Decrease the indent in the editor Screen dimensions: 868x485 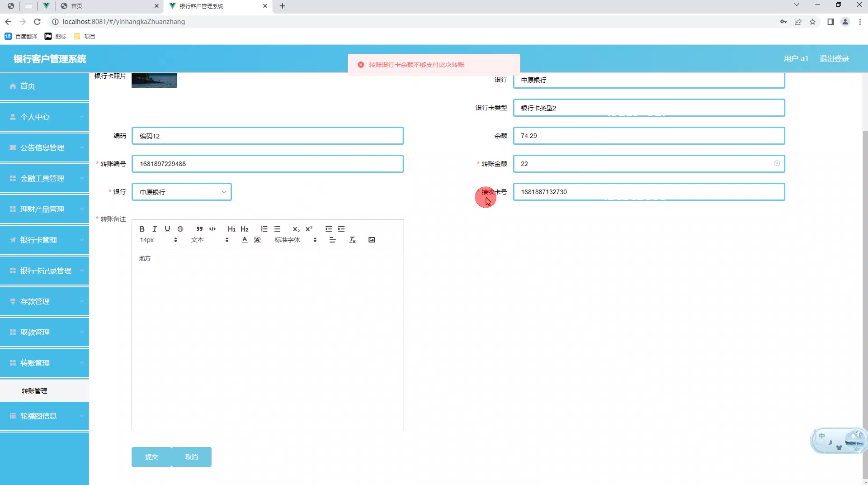click(x=329, y=229)
